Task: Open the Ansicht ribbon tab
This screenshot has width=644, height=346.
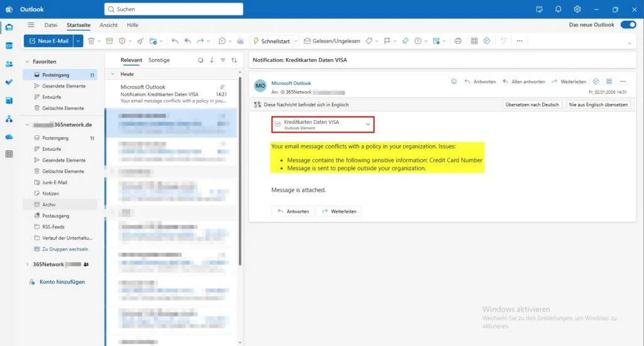Action: click(108, 25)
